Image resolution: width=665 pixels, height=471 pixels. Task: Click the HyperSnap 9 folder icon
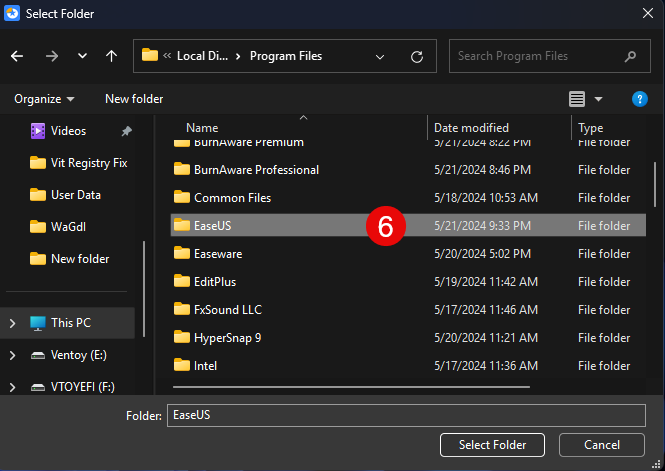[x=182, y=337]
